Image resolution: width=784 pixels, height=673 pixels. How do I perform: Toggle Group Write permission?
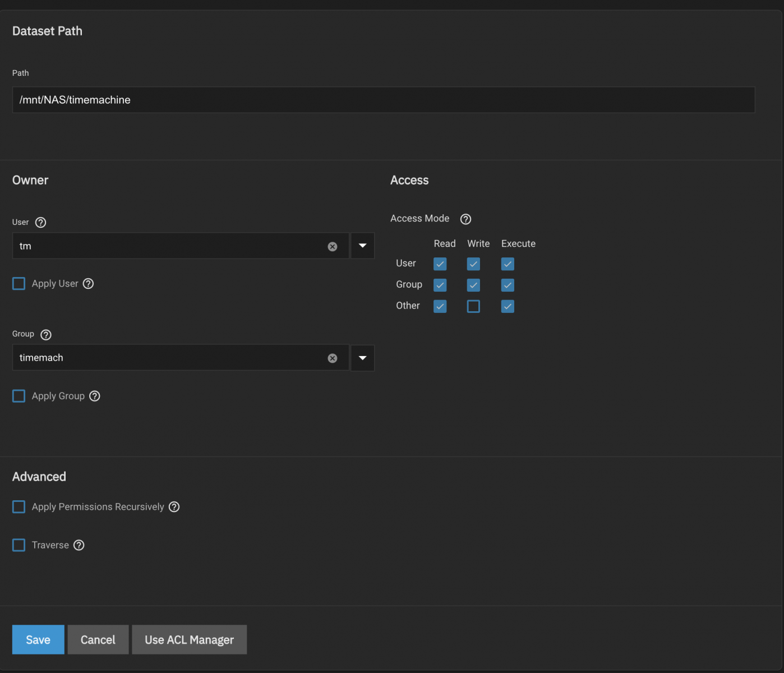[x=474, y=285]
